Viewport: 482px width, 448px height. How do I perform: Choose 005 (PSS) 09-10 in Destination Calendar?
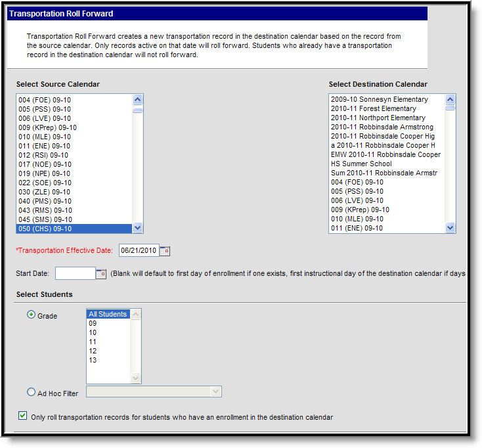(x=387, y=192)
